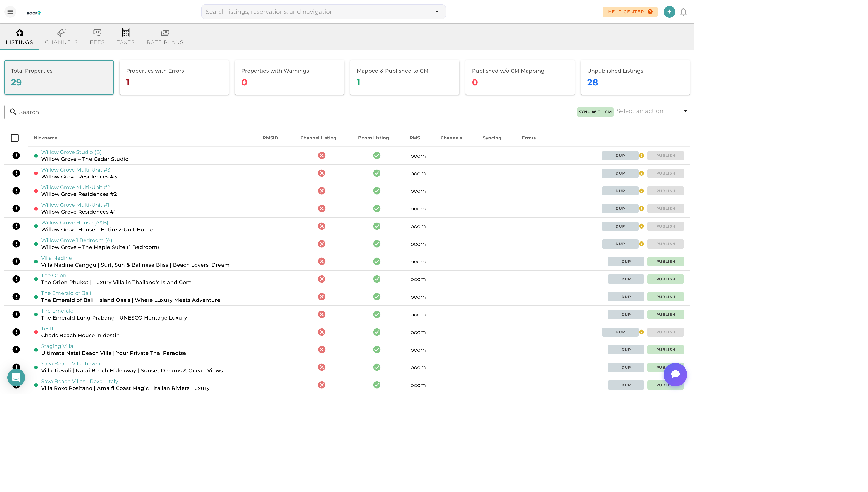Click the yellow info badge beside Test1's DUP button
Screen dimensions: 868x492
[641, 332]
